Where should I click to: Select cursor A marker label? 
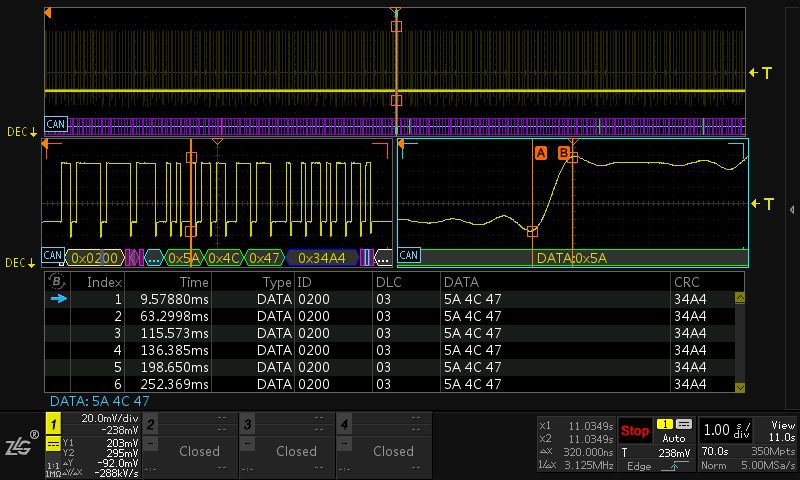541,153
